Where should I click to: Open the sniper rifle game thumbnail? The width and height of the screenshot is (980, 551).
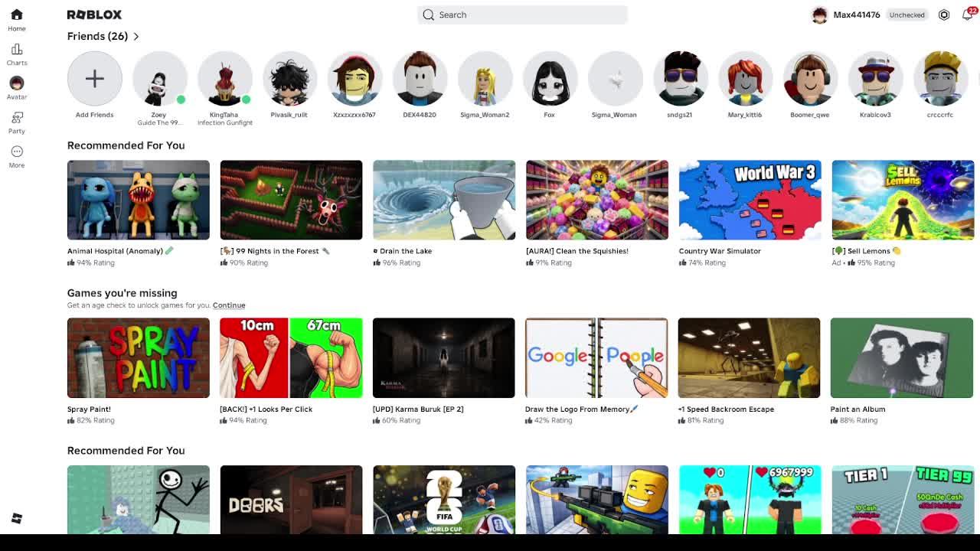point(597,500)
